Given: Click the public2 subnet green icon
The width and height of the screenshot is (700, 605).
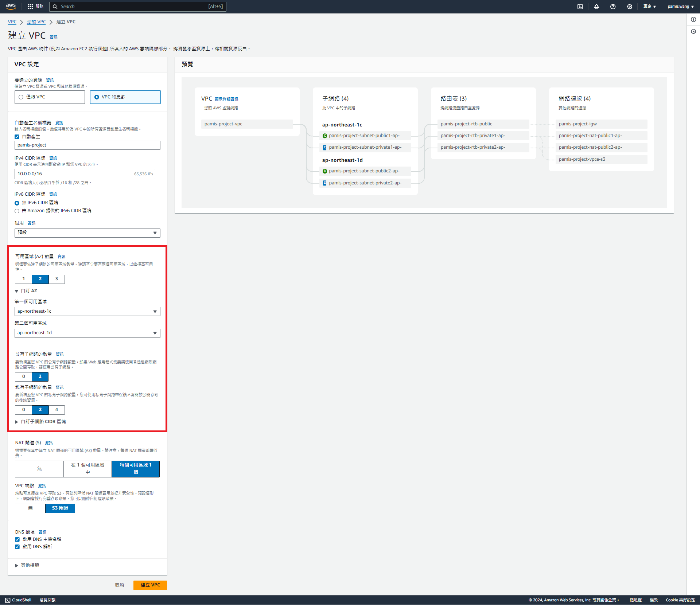Looking at the screenshot, I should [x=325, y=171].
